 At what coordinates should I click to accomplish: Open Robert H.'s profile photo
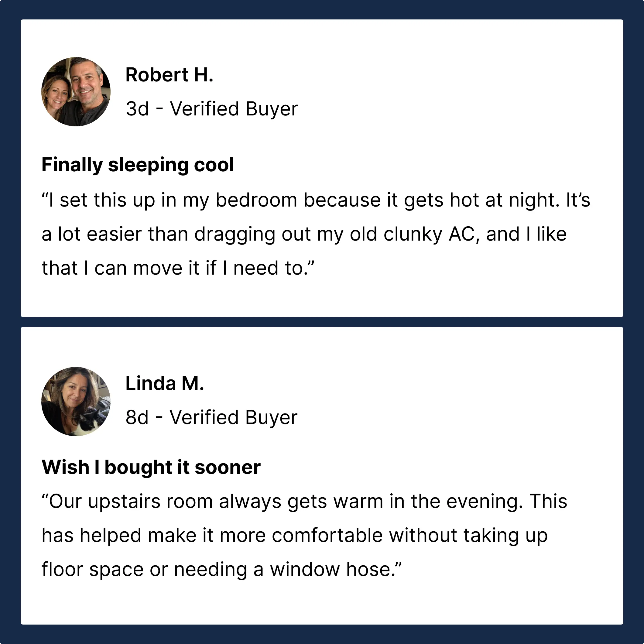(x=76, y=92)
